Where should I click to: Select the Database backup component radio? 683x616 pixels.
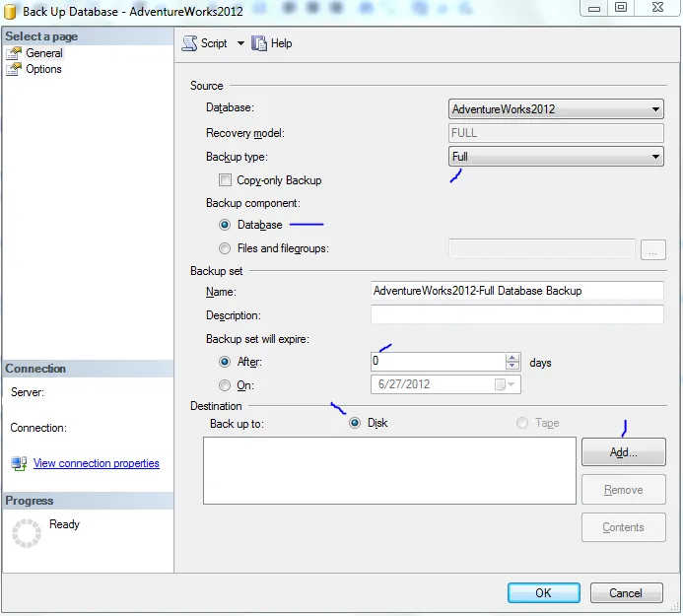pos(225,225)
